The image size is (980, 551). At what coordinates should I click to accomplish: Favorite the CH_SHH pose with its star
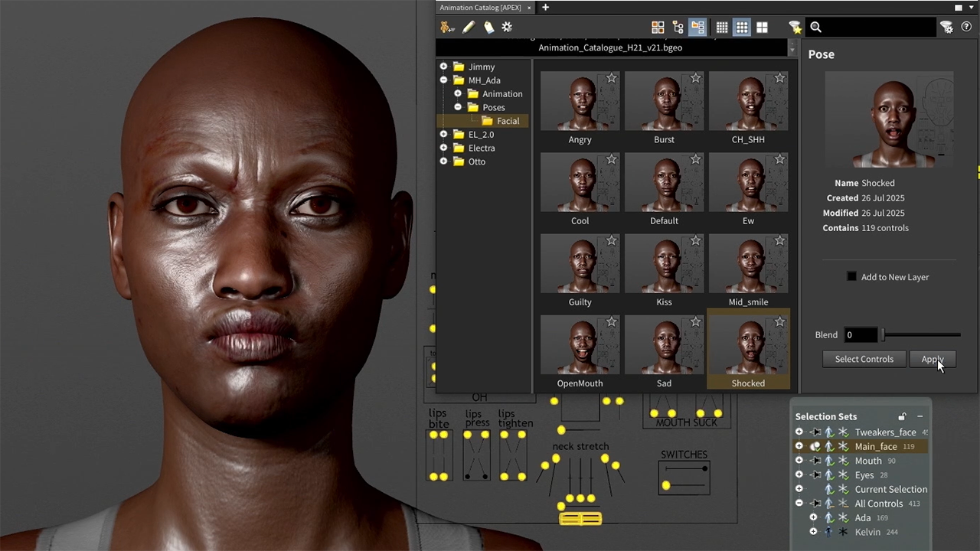[x=779, y=78]
